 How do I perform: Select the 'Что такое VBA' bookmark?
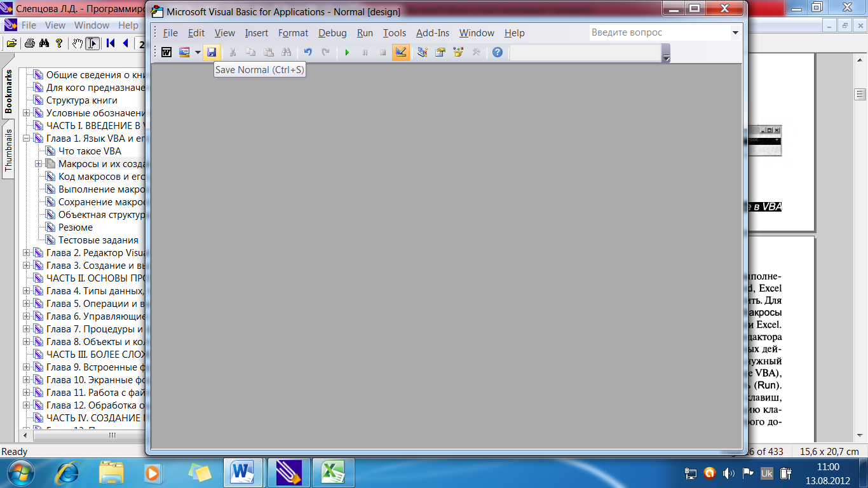tap(90, 151)
